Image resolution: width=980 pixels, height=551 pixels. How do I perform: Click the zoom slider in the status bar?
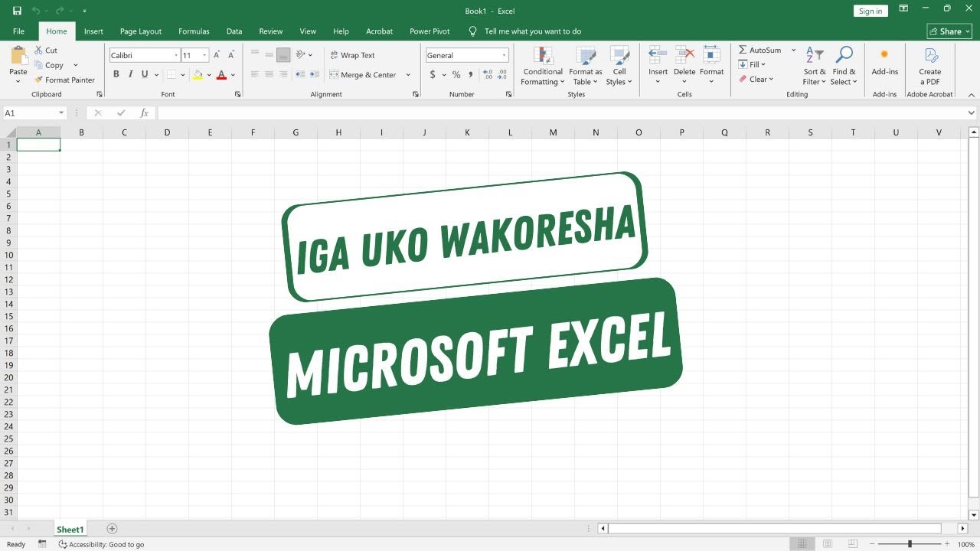click(910, 544)
